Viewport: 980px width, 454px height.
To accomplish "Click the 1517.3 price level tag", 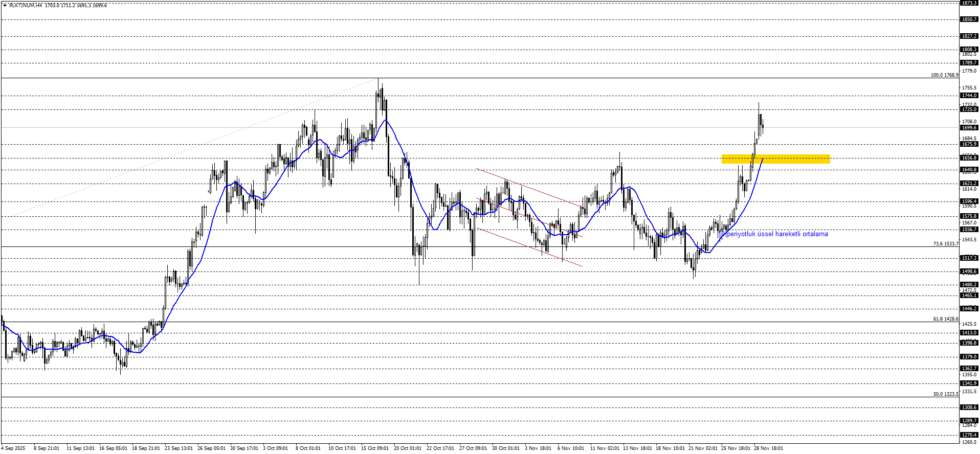I will [969, 258].
